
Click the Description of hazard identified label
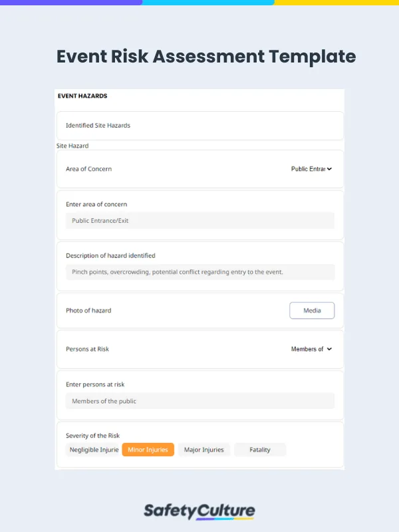tap(110, 255)
